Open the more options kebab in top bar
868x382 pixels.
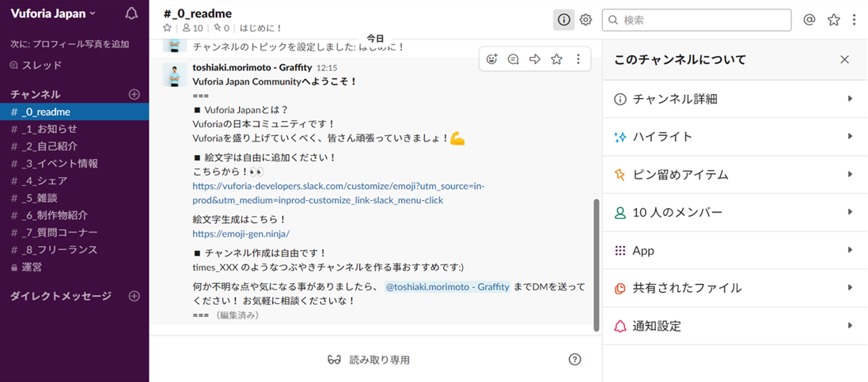[x=855, y=20]
